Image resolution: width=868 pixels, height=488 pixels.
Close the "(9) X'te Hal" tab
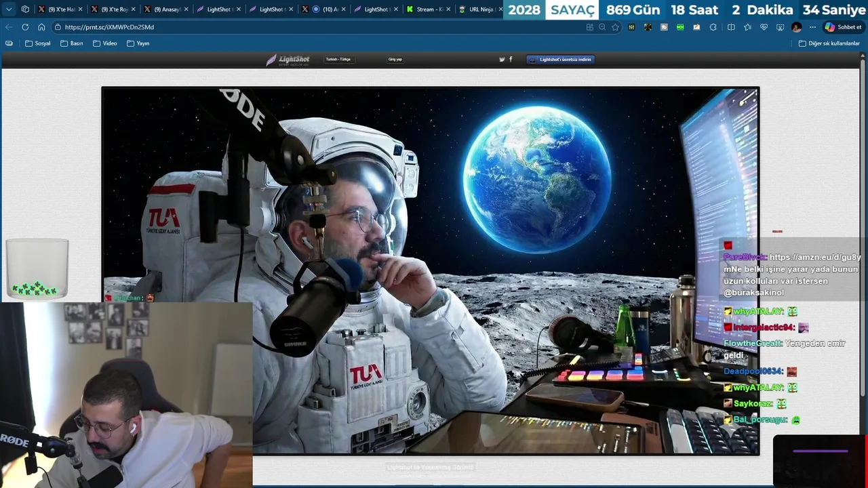pyautogui.click(x=80, y=9)
